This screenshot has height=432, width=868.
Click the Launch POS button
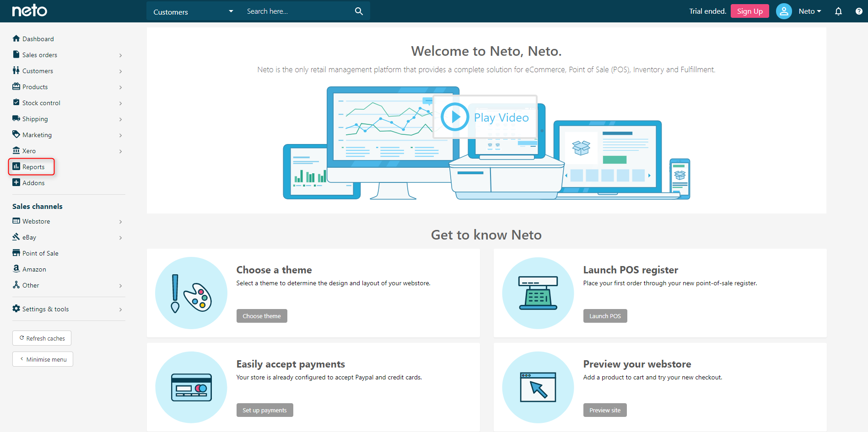tap(605, 316)
